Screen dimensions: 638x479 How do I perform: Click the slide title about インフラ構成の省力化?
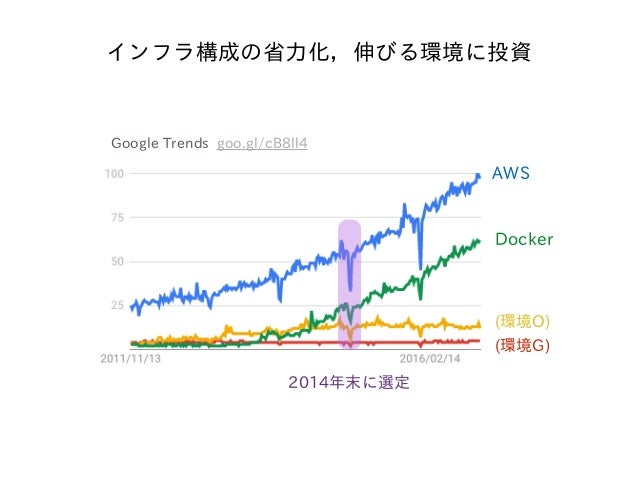(x=319, y=52)
